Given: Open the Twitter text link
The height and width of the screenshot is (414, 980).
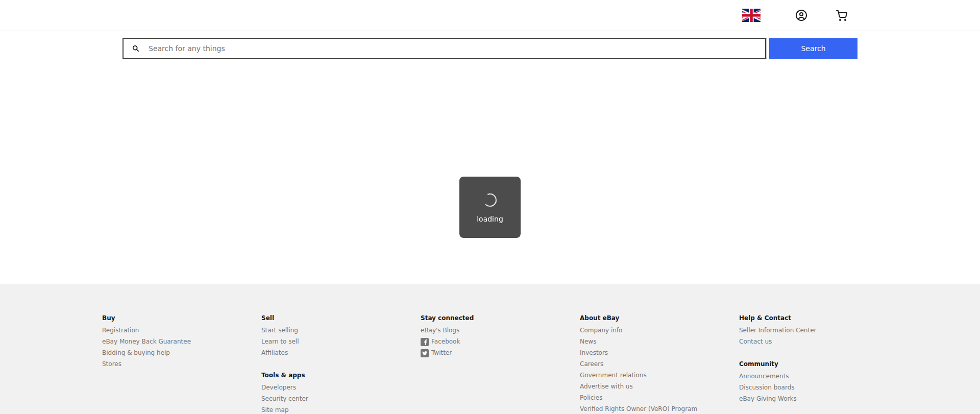Looking at the screenshot, I should 442,353.
